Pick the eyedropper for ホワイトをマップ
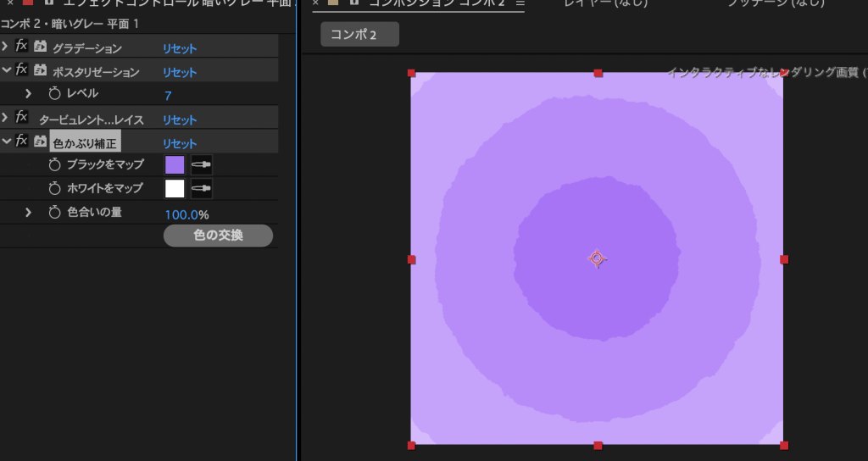This screenshot has height=461, width=868. [x=202, y=188]
